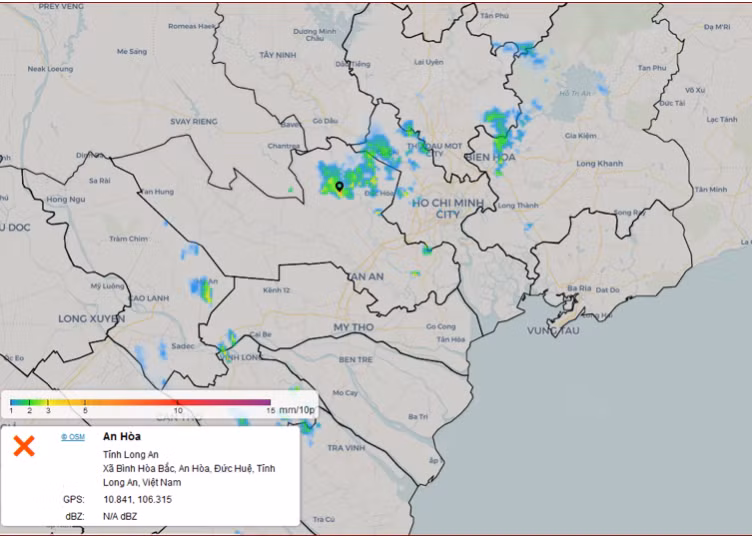Click the N/A dBZ reading value
The height and width of the screenshot is (538, 752).
point(119,516)
